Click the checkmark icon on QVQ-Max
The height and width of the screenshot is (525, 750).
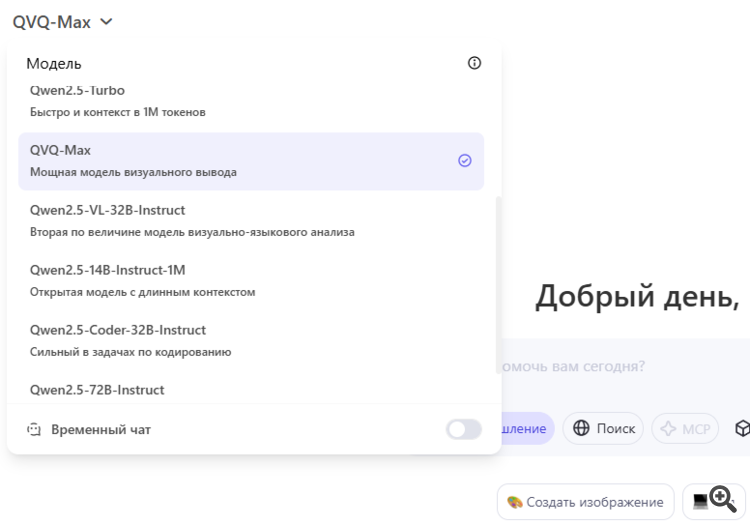(x=464, y=160)
